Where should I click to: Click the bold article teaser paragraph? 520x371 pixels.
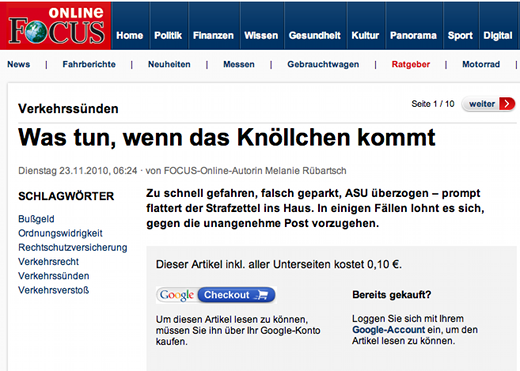[315, 208]
